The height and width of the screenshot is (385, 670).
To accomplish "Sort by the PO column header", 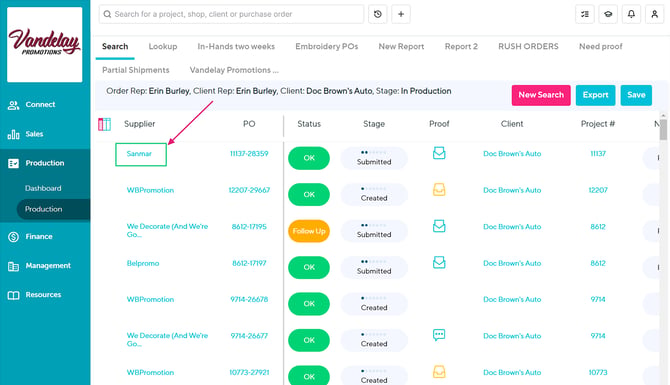I will point(249,124).
